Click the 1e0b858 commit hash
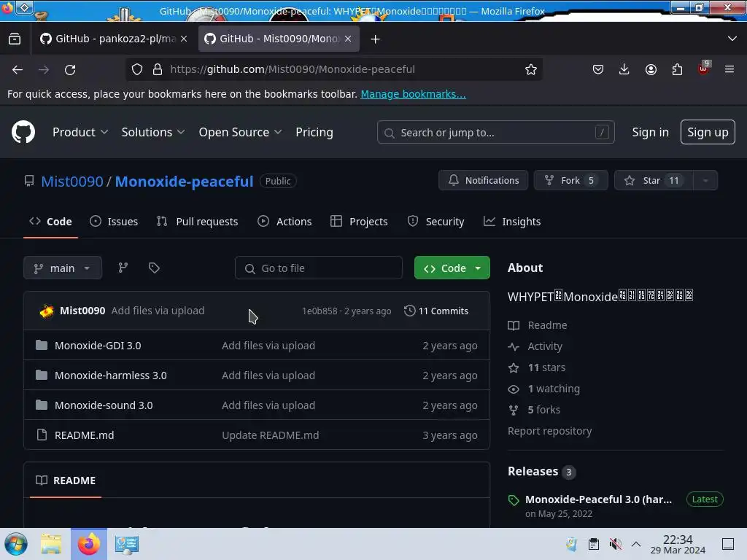This screenshot has height=560, width=747. [320, 311]
